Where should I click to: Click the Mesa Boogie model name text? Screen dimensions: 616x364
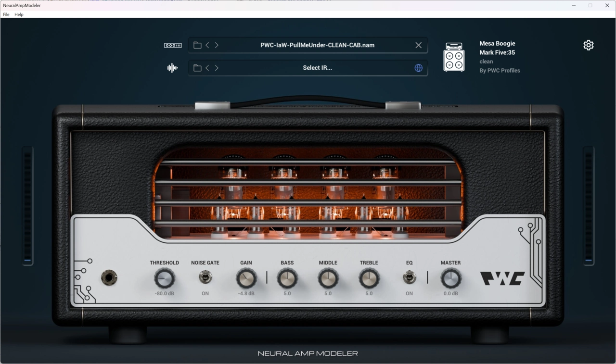497,43
